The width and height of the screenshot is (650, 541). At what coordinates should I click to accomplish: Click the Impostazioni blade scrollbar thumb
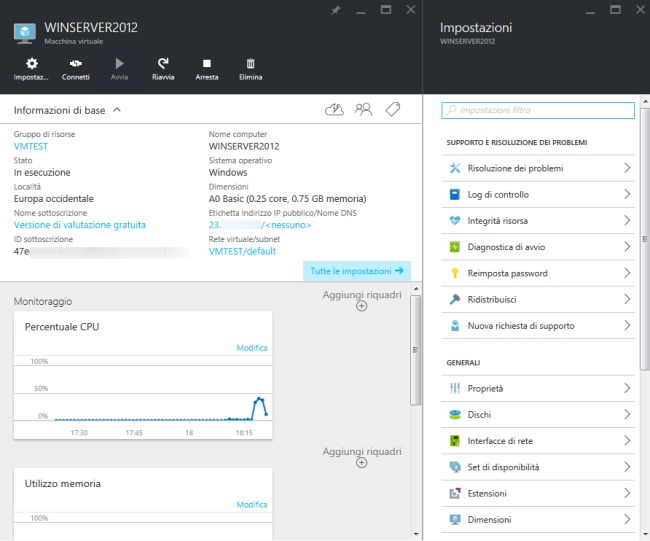[645, 239]
